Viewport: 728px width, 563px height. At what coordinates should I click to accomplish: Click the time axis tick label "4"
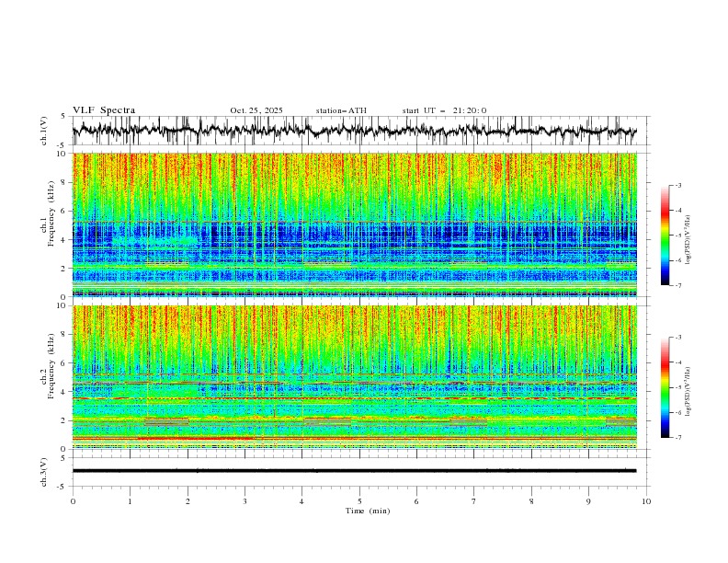pyautogui.click(x=302, y=501)
